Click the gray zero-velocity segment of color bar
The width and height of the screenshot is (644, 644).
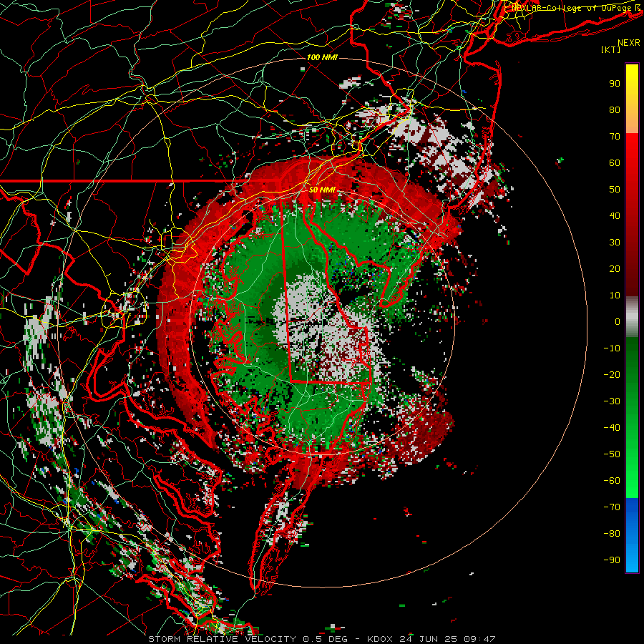coord(632,316)
